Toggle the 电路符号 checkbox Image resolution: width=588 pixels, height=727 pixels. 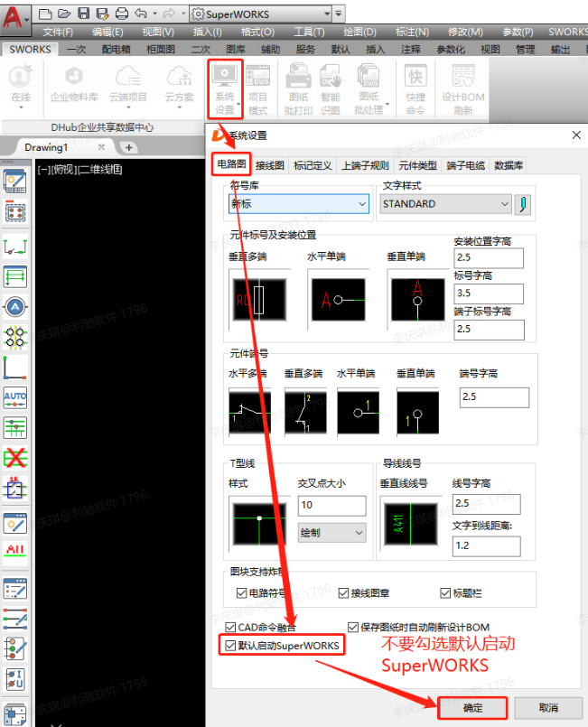(241, 592)
